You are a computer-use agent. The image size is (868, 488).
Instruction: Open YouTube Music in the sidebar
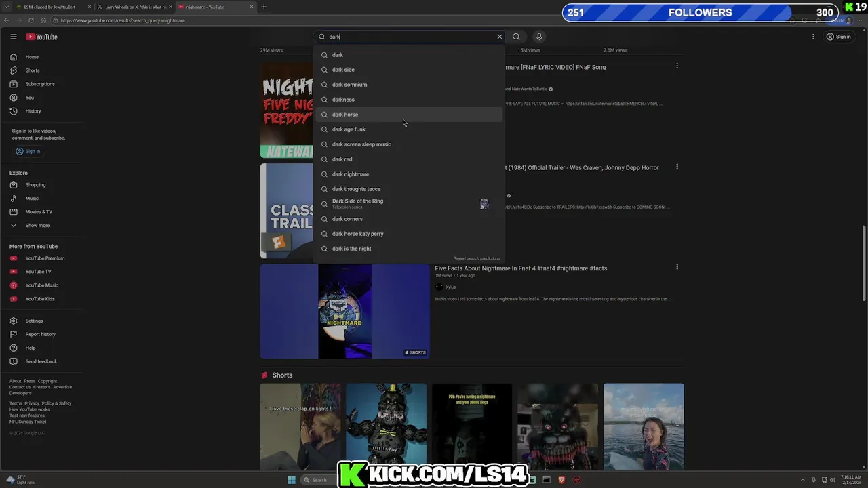pyautogui.click(x=41, y=285)
